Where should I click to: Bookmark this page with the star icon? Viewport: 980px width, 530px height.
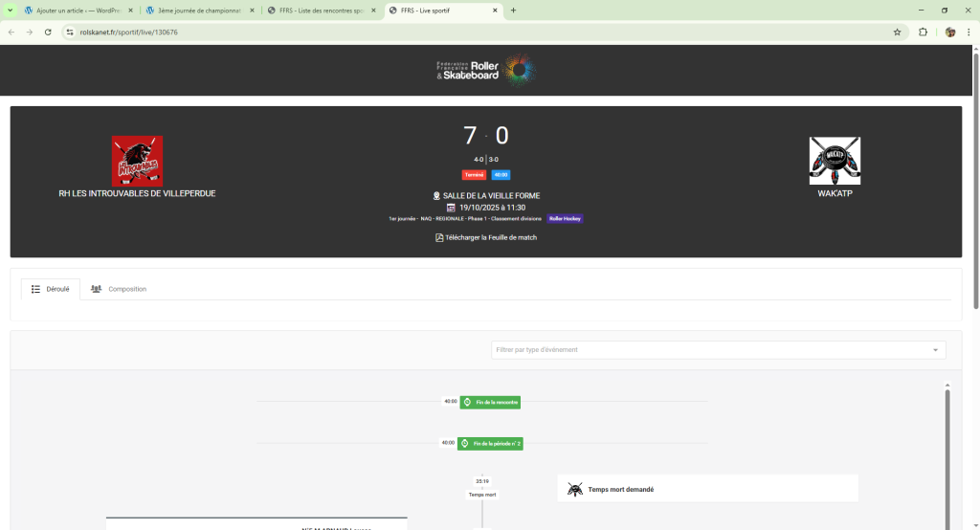897,32
